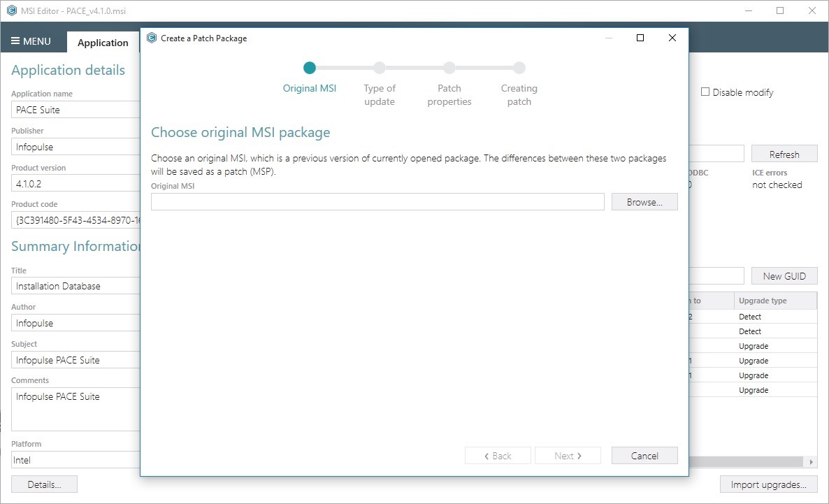829x504 pixels.
Task: Click the Title field Installation Database
Action: (75, 286)
